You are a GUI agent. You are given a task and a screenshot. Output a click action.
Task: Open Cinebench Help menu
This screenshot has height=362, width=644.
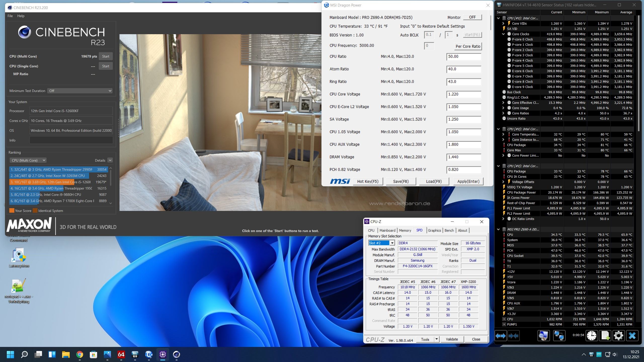[x=21, y=16]
